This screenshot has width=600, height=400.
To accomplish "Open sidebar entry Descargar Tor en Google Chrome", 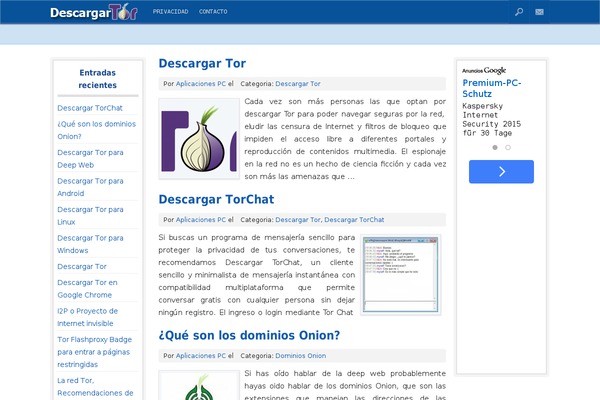I will coord(87,289).
